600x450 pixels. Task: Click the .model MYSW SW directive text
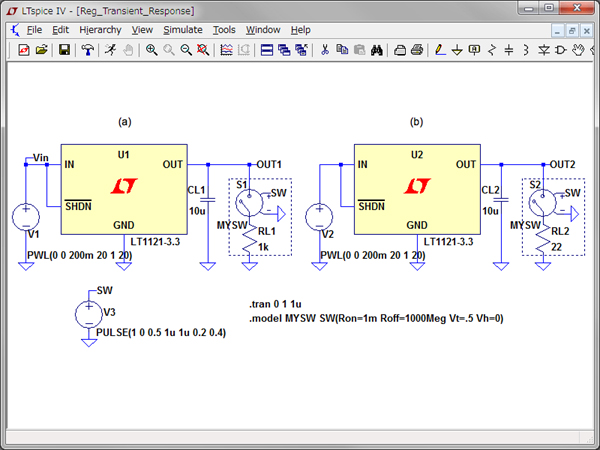[378, 318]
